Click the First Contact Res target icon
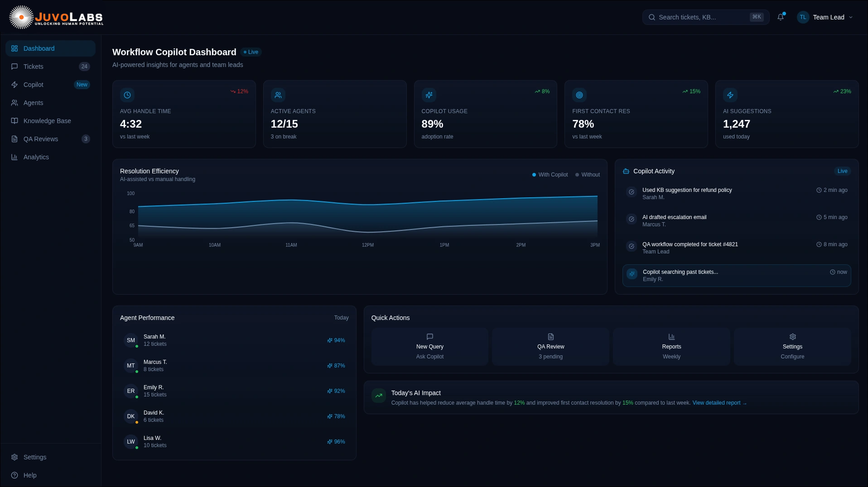This screenshot has width=868, height=487. (x=579, y=95)
